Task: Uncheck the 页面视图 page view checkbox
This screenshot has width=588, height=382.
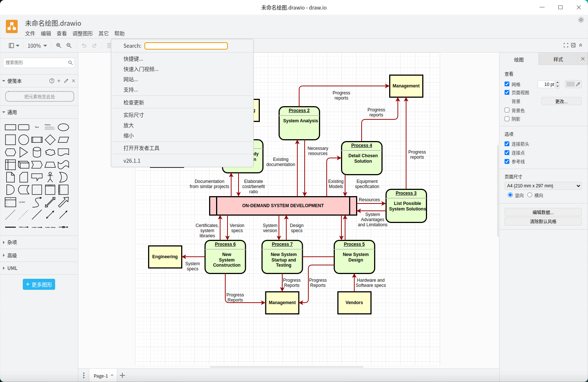Action: coord(507,93)
